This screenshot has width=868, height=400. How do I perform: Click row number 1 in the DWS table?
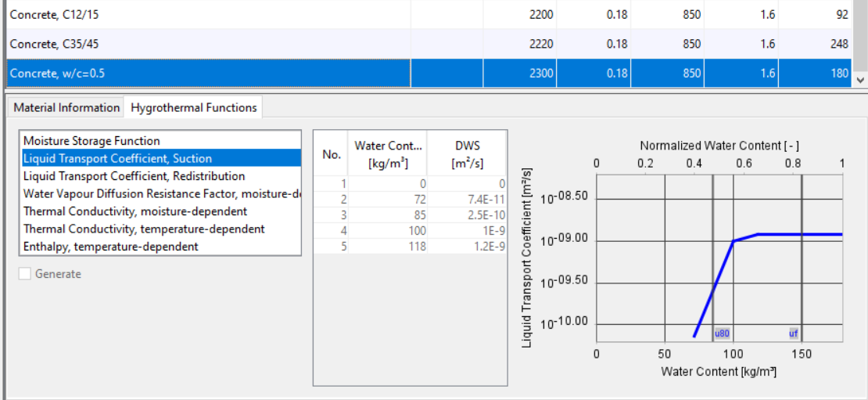[x=331, y=184]
